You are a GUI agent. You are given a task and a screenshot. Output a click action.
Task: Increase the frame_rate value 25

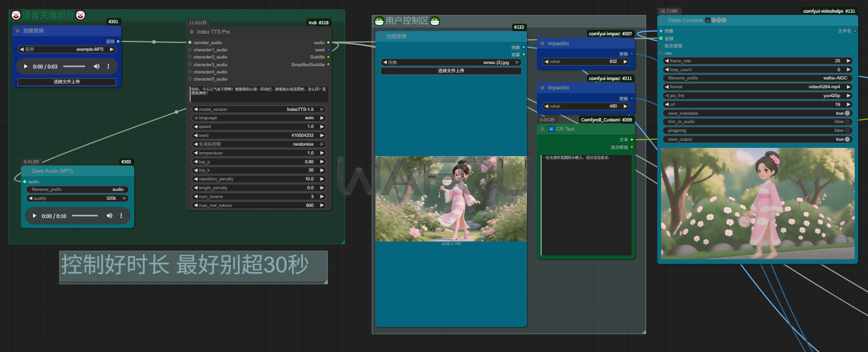(849, 61)
